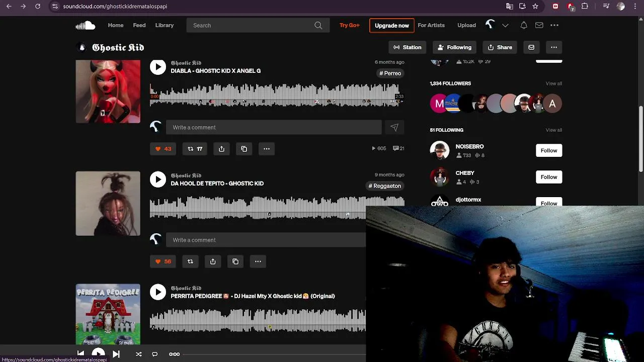
Task: Open DA HOOL DE TEPITO cover artwork
Action: point(108,204)
